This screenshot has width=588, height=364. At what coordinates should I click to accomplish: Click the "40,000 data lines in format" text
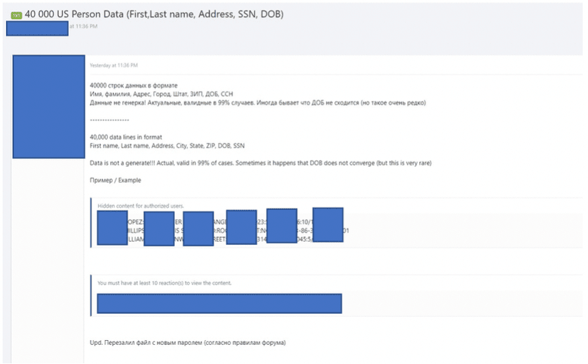click(x=126, y=137)
